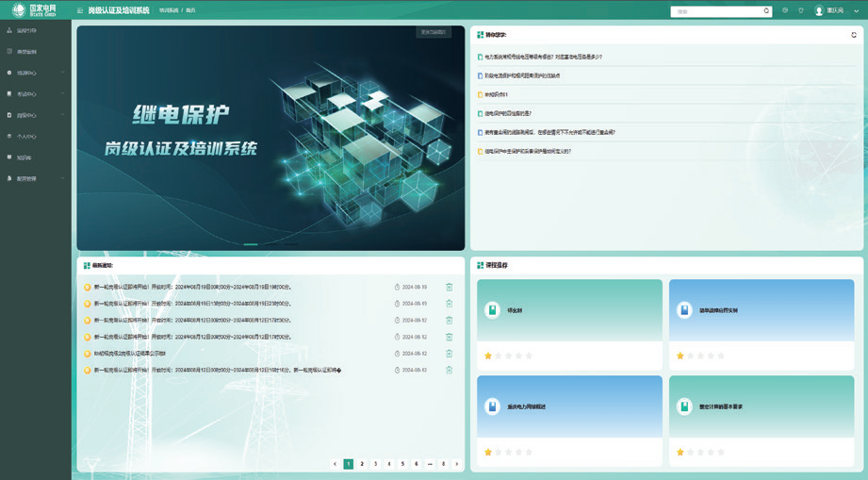Open the first recommended learning question link
This screenshot has height=480, width=868.
pos(542,58)
